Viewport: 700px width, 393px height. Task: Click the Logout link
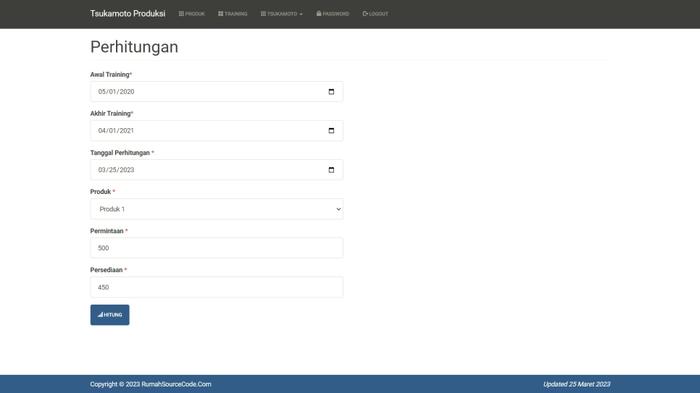375,14
